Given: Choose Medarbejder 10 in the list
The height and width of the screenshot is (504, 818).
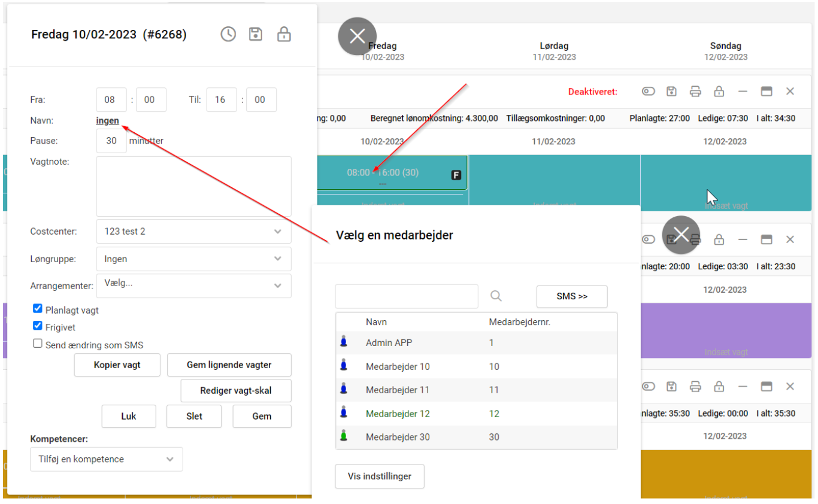Looking at the screenshot, I should 398,367.
